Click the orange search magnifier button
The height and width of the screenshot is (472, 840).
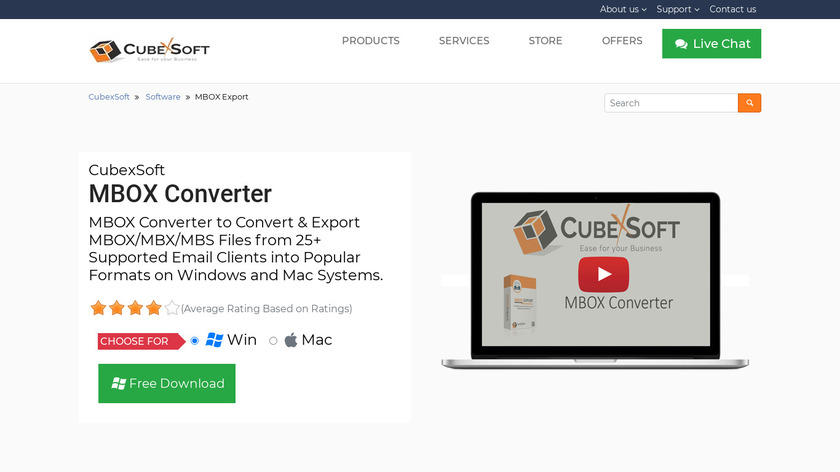(x=749, y=103)
